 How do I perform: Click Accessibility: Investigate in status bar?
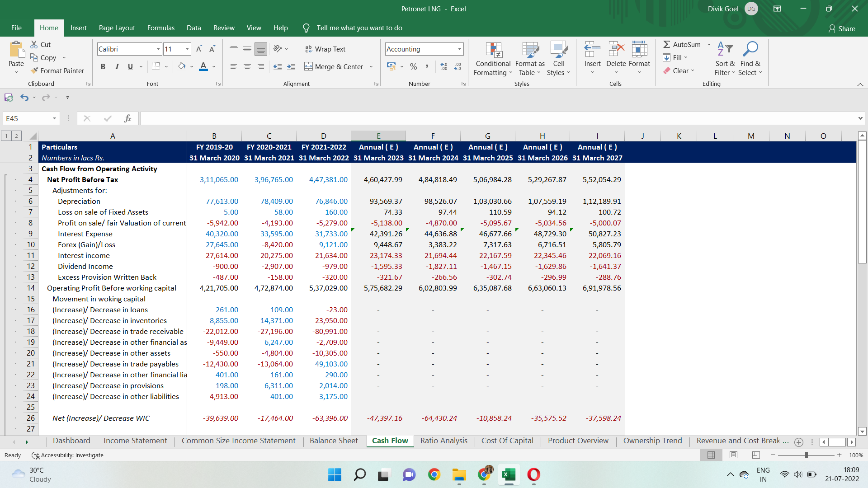click(68, 455)
